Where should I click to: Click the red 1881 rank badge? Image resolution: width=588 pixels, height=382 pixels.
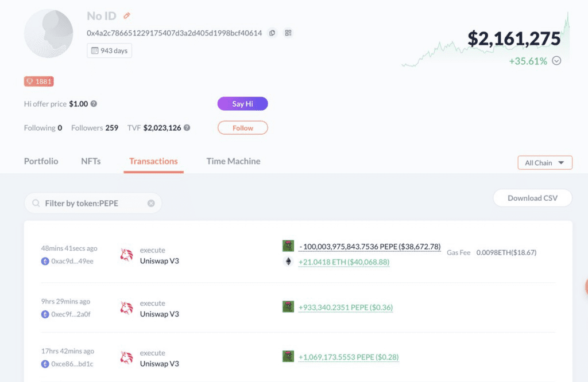39,81
